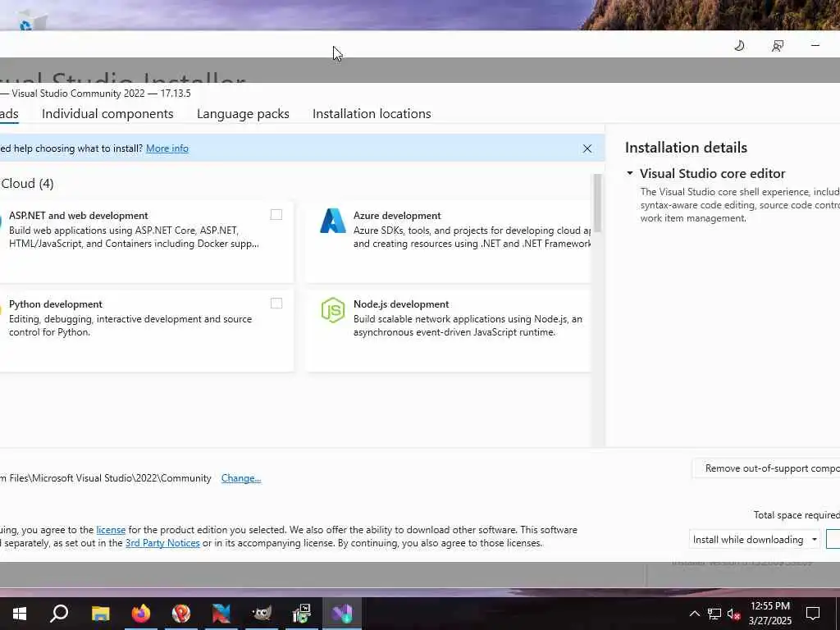This screenshot has width=840, height=630.
Task: Select the Node.js development workload card
Action: [449, 331]
